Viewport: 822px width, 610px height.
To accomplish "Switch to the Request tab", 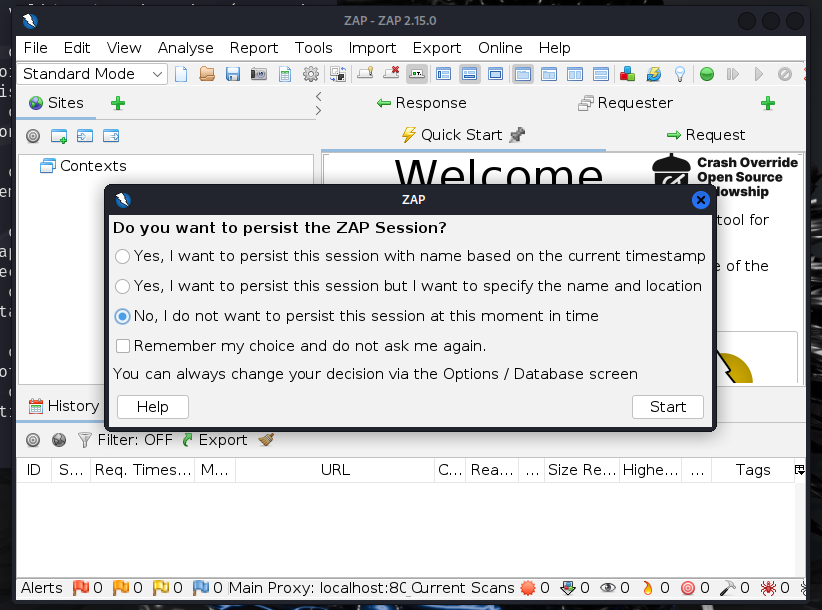I will (x=706, y=135).
